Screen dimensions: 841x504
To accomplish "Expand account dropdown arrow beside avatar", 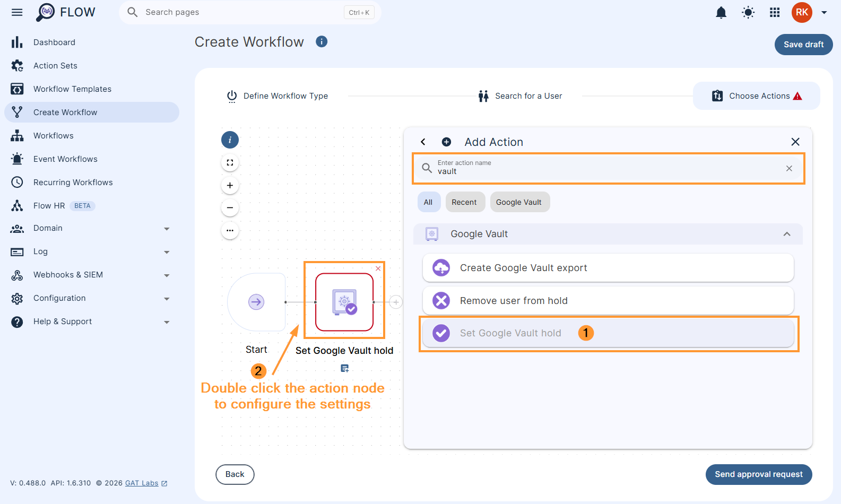I will point(824,13).
